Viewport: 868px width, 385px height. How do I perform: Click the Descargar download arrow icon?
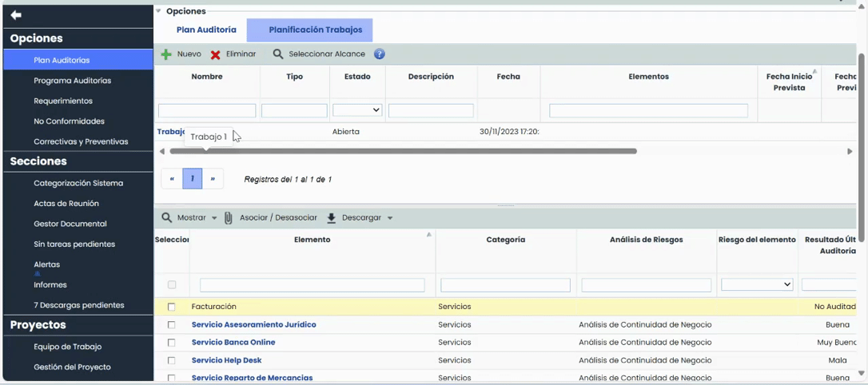332,218
